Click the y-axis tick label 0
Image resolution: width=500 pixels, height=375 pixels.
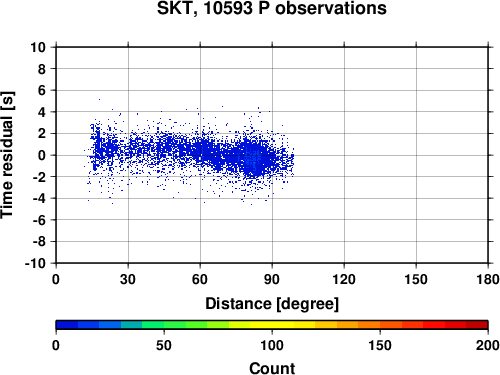42,155
